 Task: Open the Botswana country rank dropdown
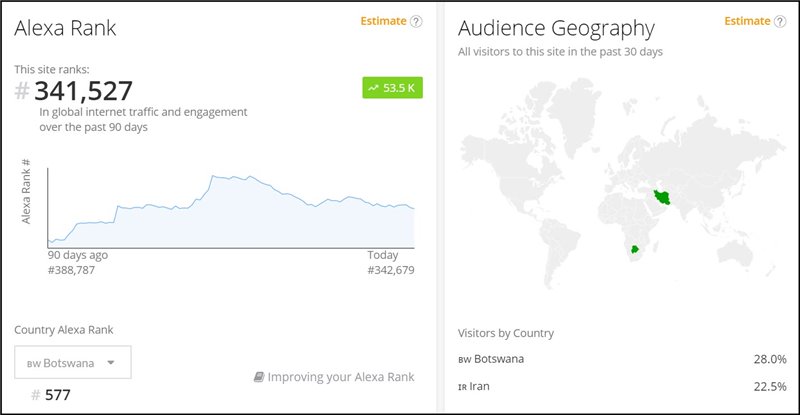(72, 362)
